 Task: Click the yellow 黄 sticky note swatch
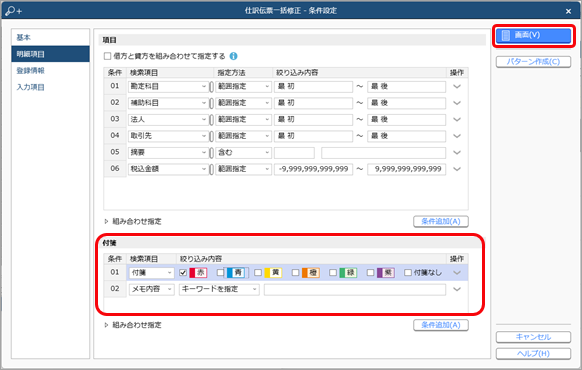pos(273,273)
